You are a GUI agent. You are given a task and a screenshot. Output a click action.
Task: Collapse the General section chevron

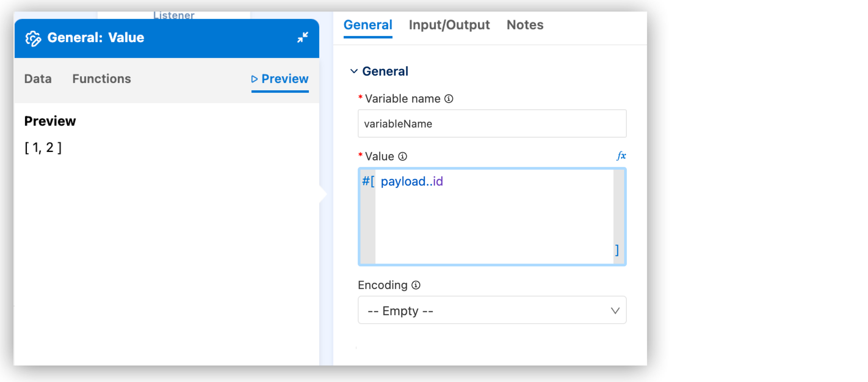point(354,71)
